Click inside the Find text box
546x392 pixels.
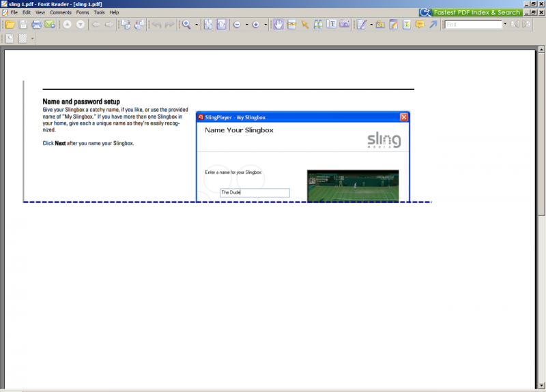pos(474,25)
